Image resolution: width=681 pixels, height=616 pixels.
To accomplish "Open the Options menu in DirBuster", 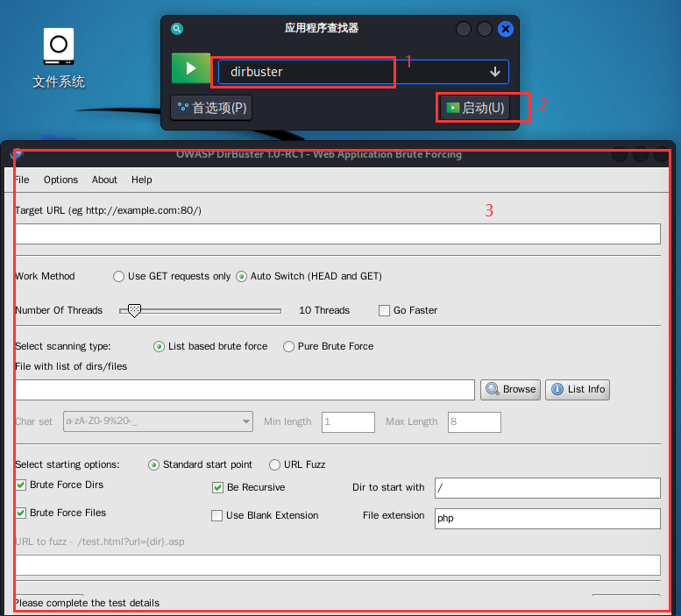I will pyautogui.click(x=60, y=180).
